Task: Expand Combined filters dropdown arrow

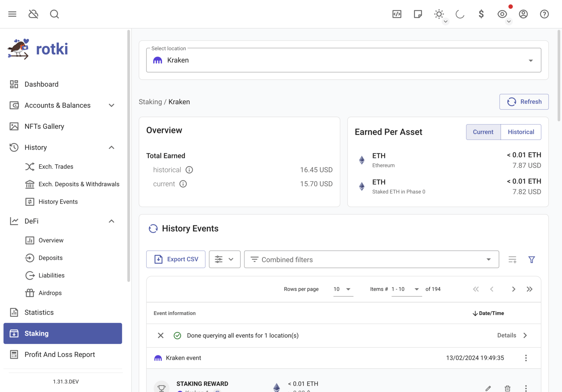Action: (x=488, y=259)
